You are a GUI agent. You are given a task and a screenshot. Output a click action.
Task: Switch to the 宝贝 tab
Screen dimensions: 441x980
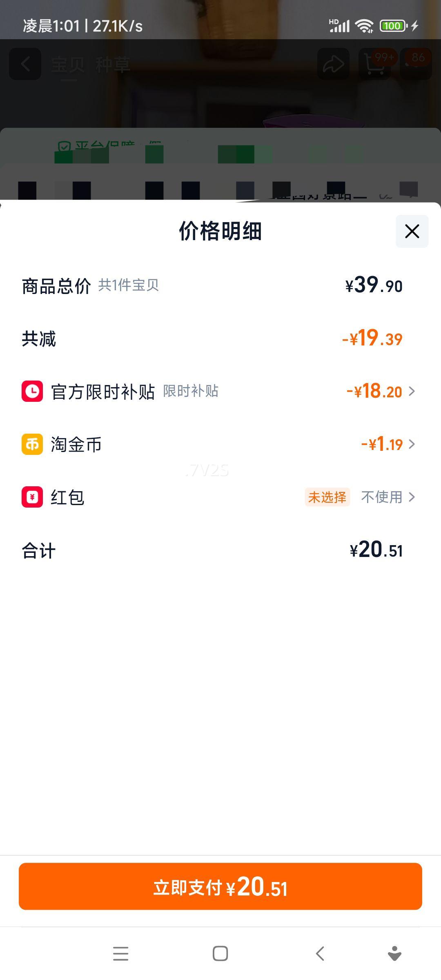(x=68, y=65)
